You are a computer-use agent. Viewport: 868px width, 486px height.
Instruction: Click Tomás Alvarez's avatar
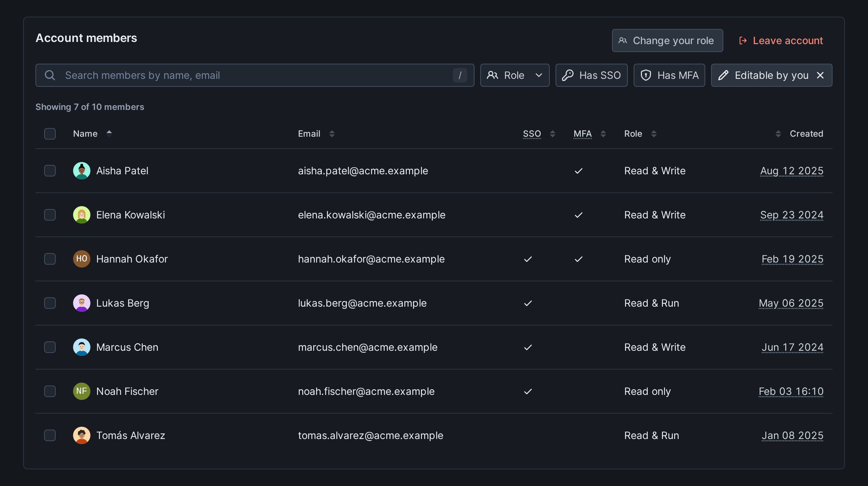(x=82, y=435)
